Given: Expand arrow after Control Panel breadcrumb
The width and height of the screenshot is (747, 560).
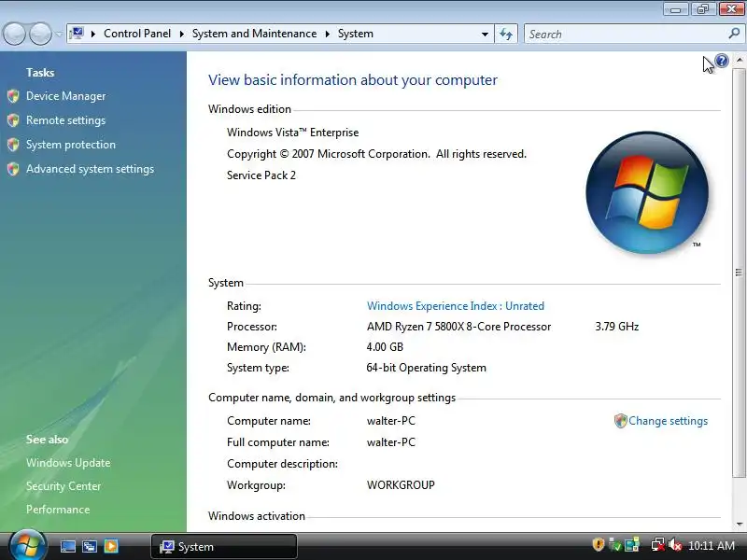Looking at the screenshot, I should [x=181, y=34].
